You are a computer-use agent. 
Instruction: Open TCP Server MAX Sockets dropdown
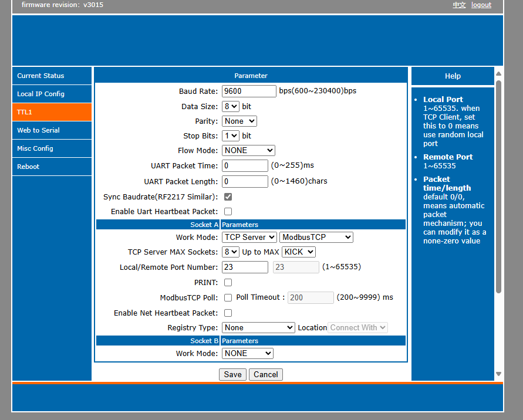pyautogui.click(x=231, y=252)
